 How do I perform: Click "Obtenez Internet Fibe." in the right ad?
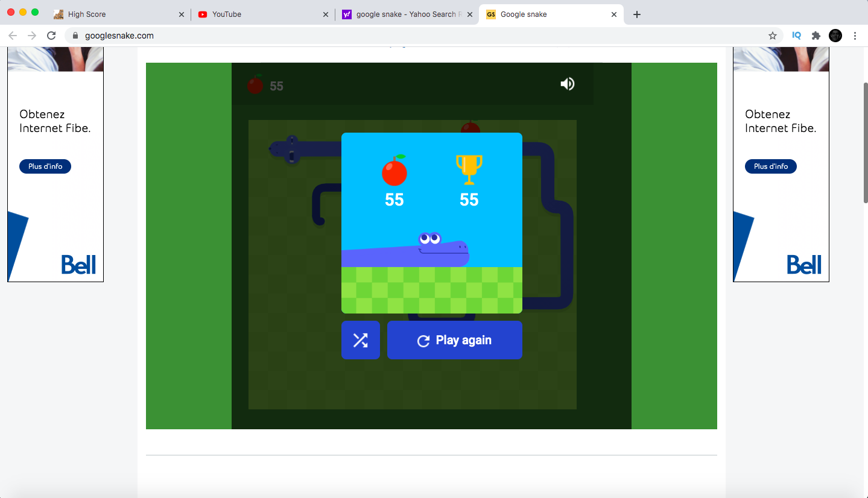coord(781,121)
